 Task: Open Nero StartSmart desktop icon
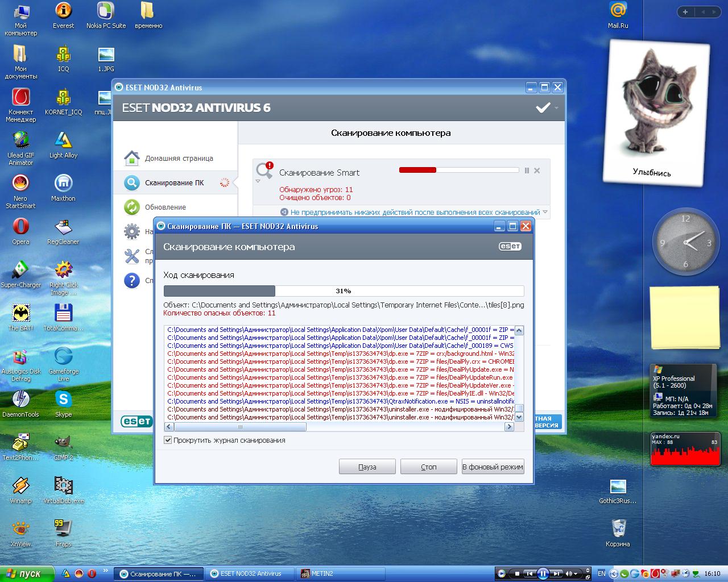click(20, 192)
